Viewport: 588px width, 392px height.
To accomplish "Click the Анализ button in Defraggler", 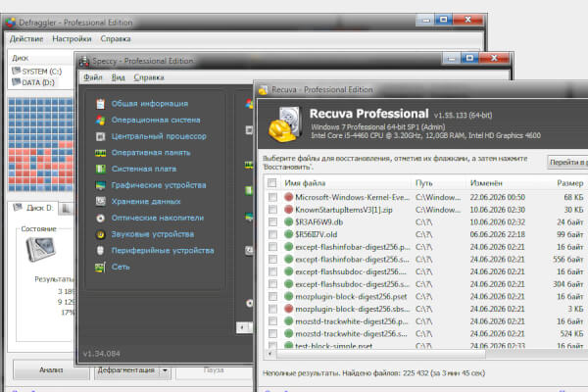I will pos(51,369).
